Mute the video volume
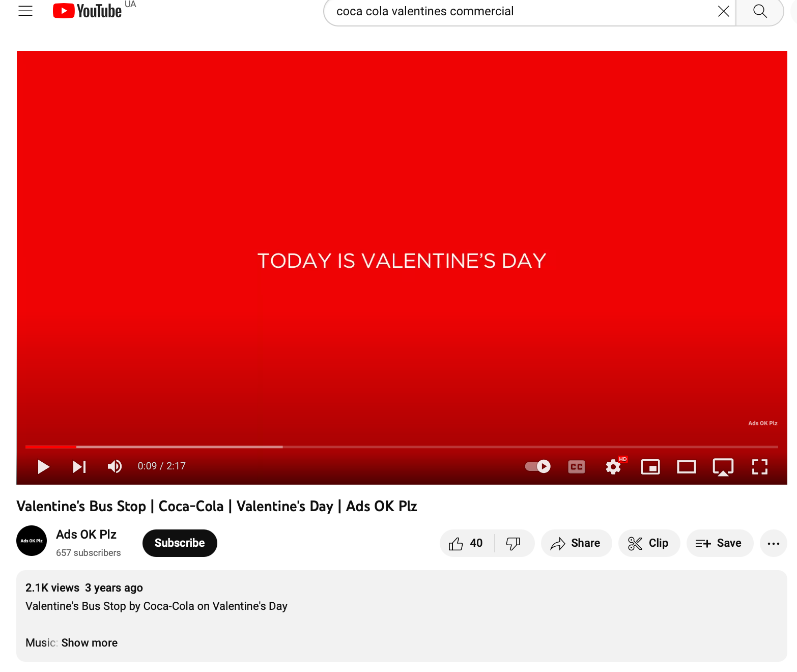797x672 pixels. [115, 466]
